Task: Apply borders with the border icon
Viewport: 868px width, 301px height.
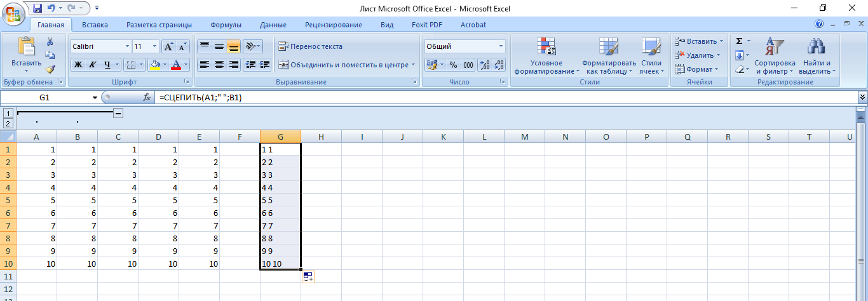Action: point(130,64)
